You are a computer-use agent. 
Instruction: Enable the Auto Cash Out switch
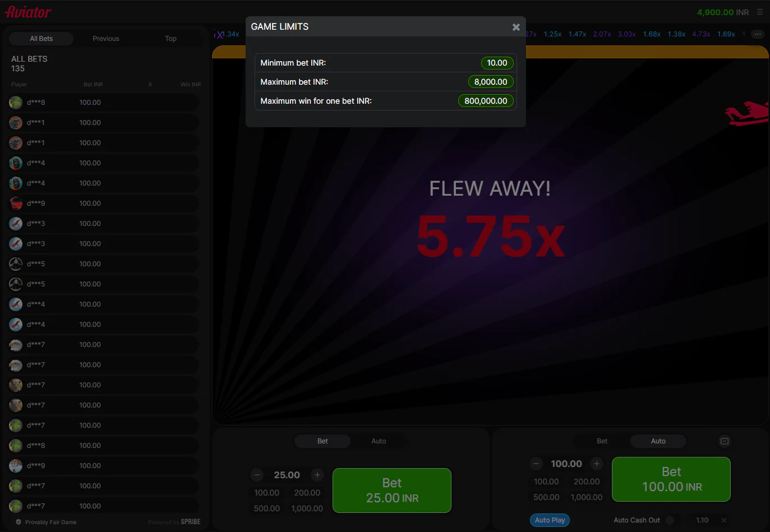tap(670, 520)
